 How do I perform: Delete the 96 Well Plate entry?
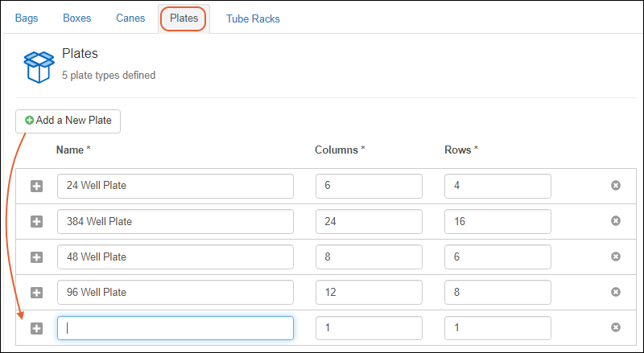tap(616, 292)
